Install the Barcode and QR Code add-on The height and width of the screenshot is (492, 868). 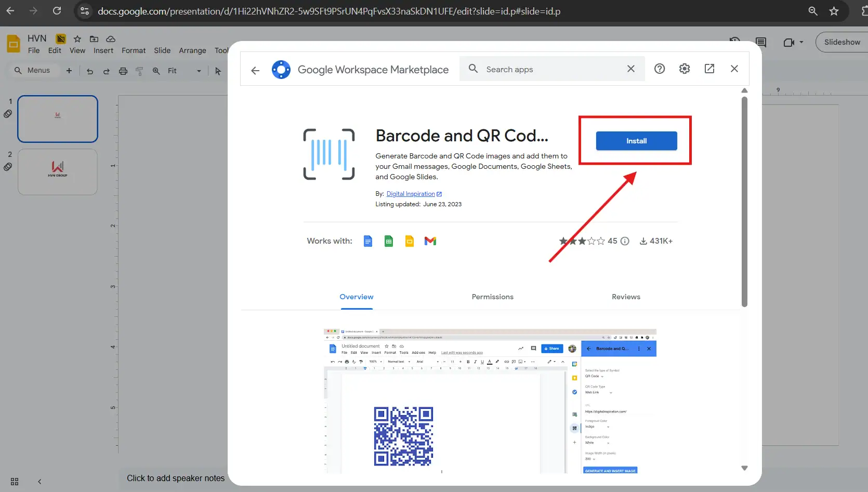(636, 141)
